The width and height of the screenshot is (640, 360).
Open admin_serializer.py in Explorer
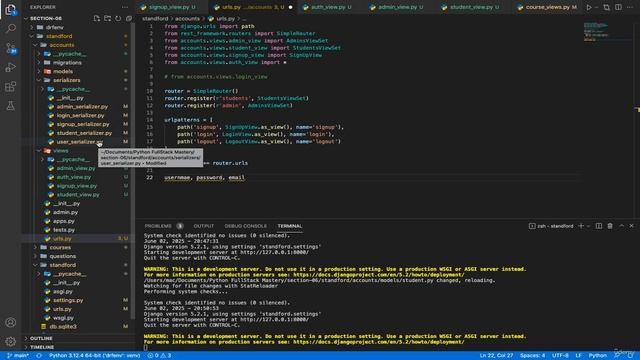[x=82, y=107]
